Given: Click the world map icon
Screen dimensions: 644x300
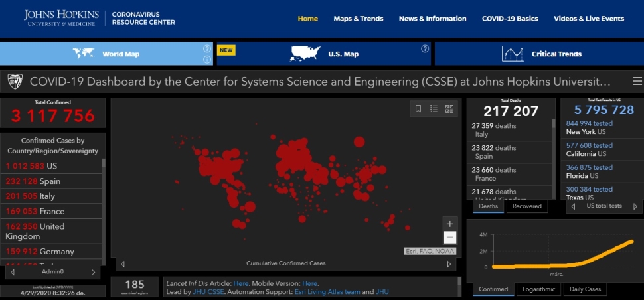Looking at the screenshot, I should click(x=84, y=54).
